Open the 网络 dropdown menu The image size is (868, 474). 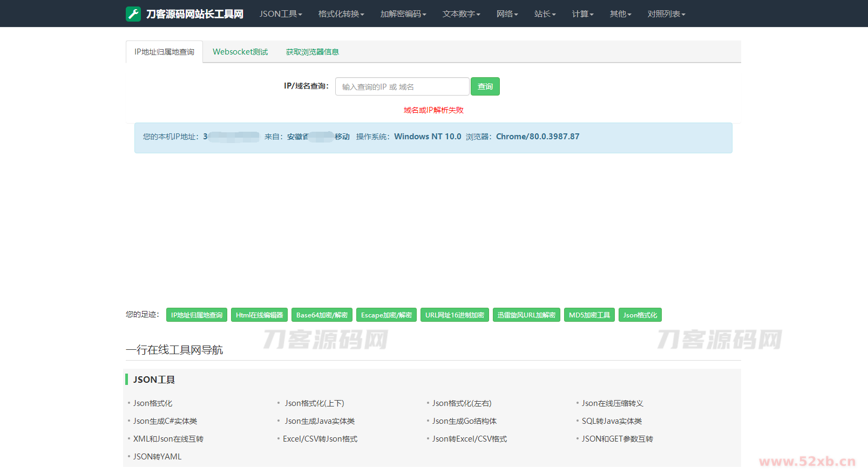(507, 14)
